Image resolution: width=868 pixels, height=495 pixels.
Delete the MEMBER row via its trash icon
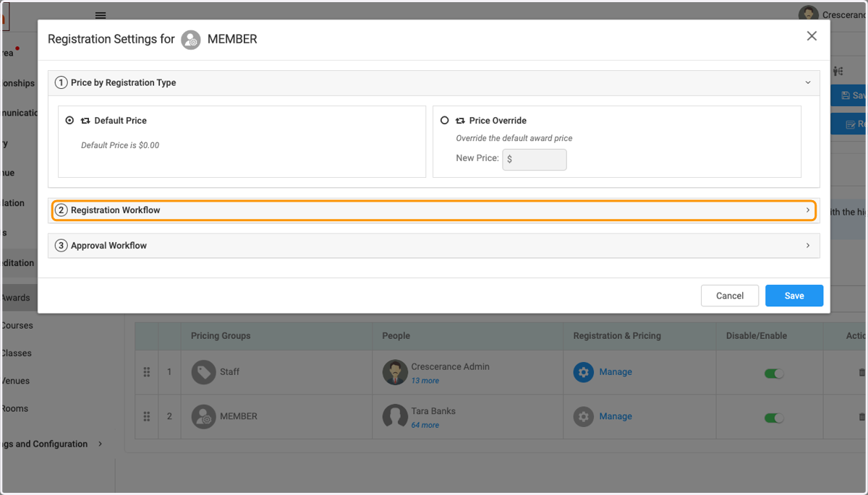click(x=861, y=417)
